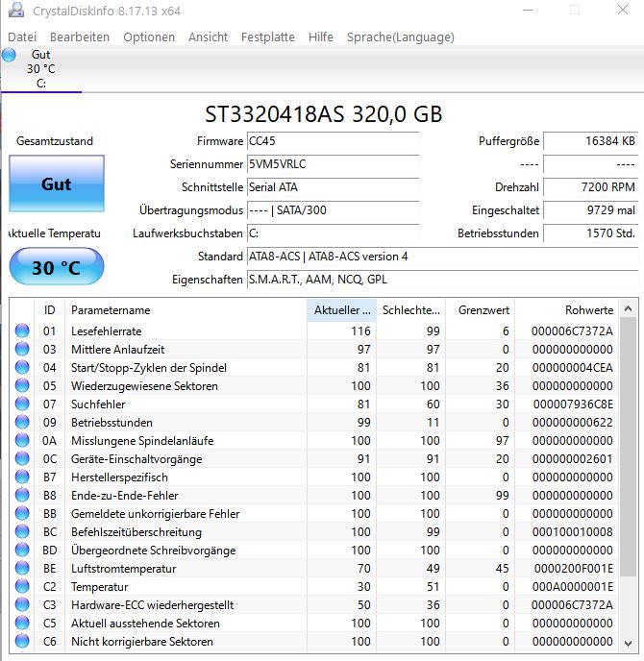The image size is (644, 661).
Task: Click status orb of Aktuell ausstehende Sektoren row
Action: pos(22,624)
